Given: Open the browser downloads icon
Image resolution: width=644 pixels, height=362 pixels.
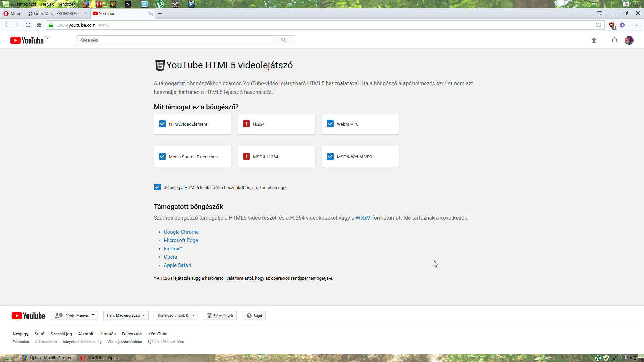Looking at the screenshot, I should tap(637, 25).
